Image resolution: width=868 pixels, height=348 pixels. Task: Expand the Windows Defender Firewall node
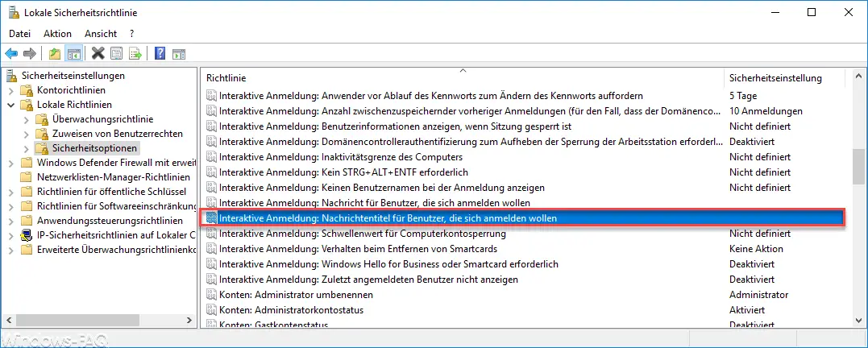[x=11, y=163]
